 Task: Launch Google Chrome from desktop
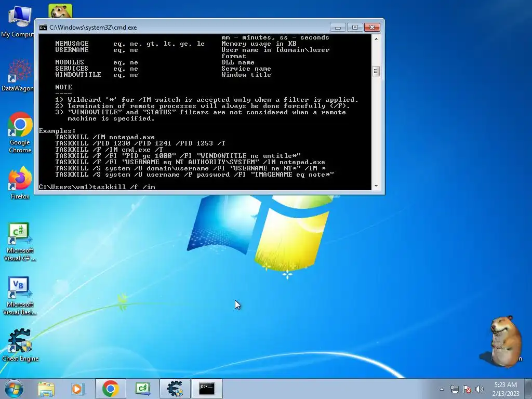click(20, 132)
